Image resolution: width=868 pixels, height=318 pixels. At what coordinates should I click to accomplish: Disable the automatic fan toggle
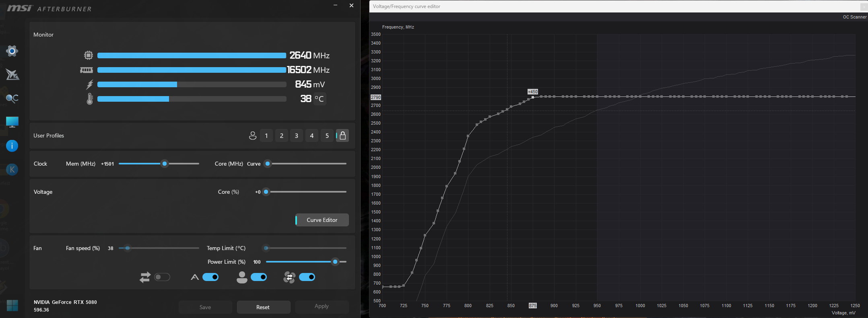(210, 277)
